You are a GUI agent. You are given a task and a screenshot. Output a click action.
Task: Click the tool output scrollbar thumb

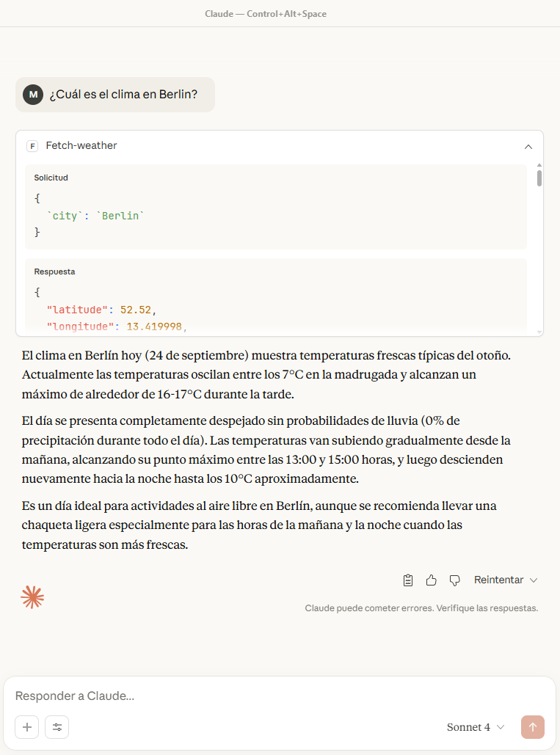click(x=539, y=178)
